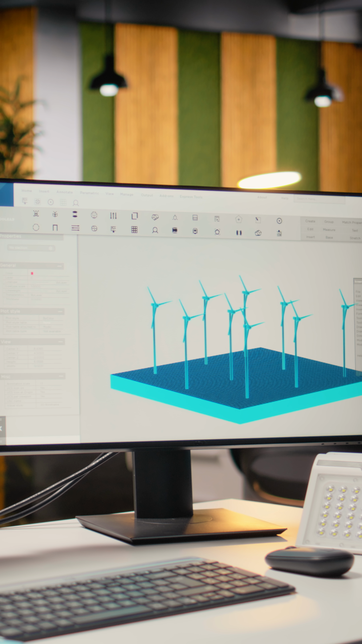Click the 3x3 grid icon in ribbon
The width and height of the screenshot is (362, 644).
tap(134, 229)
